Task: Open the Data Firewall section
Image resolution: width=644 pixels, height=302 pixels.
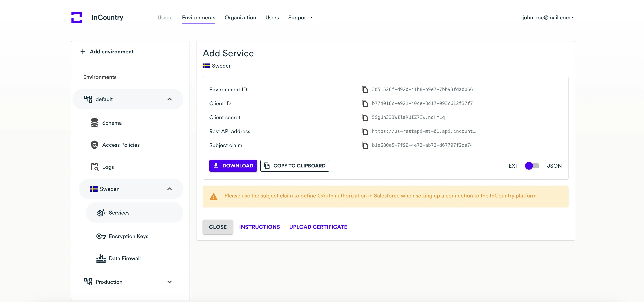Action: [125, 258]
